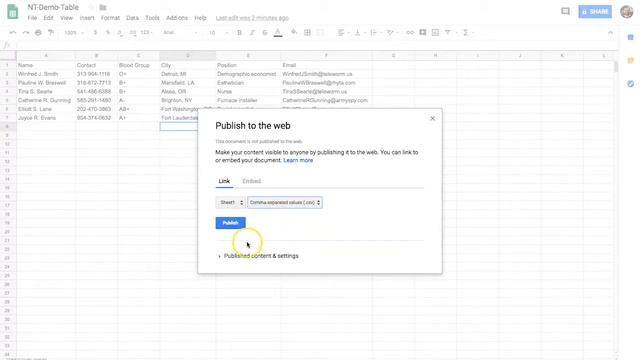Undo the last action
The width and height of the screenshot is (640, 360).
coord(13,33)
